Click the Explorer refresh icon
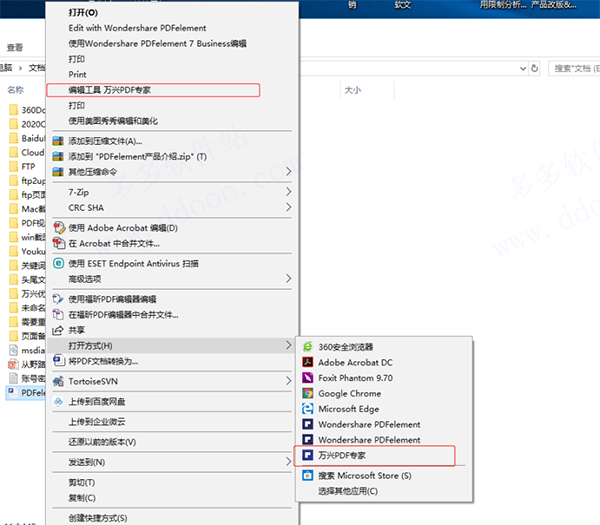 tap(534, 68)
